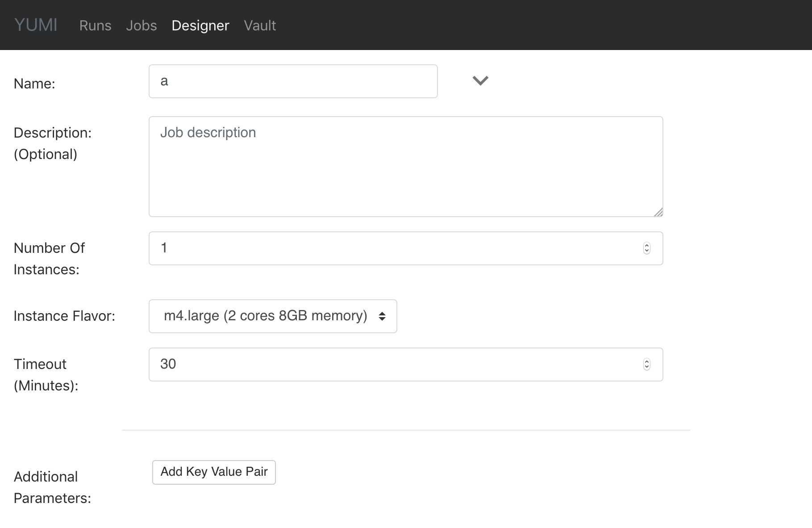Select the Designer nav item
The image size is (812, 528).
pos(200,25)
